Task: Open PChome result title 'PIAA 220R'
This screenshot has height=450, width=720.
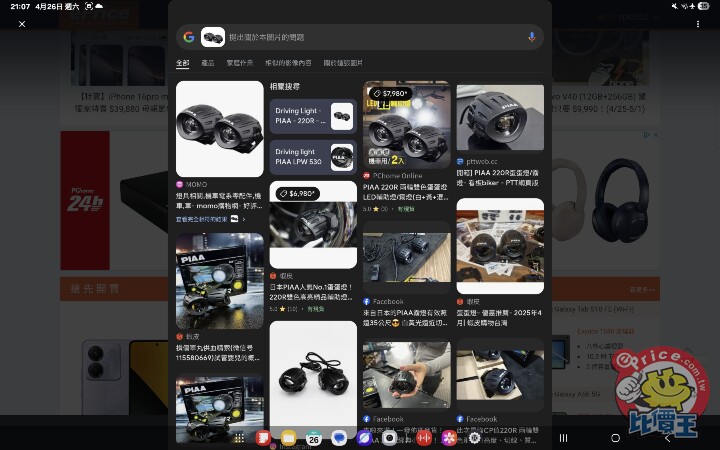Action: point(405,192)
